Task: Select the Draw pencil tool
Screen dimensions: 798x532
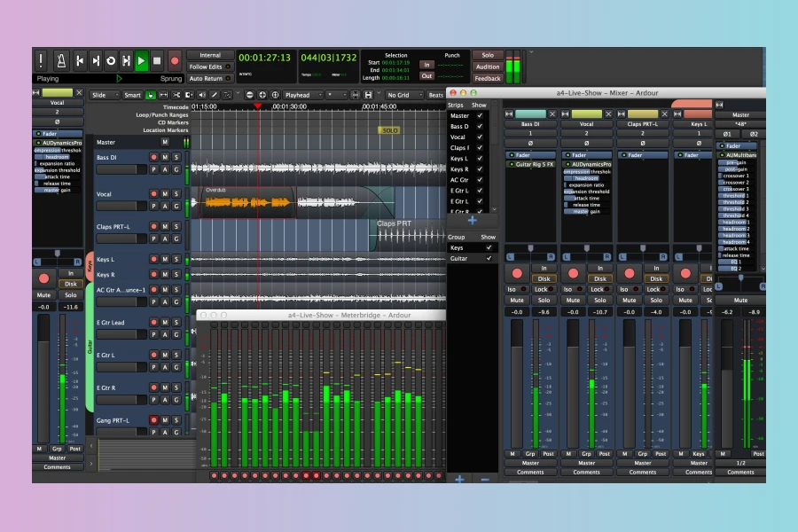Action: pyautogui.click(x=215, y=95)
